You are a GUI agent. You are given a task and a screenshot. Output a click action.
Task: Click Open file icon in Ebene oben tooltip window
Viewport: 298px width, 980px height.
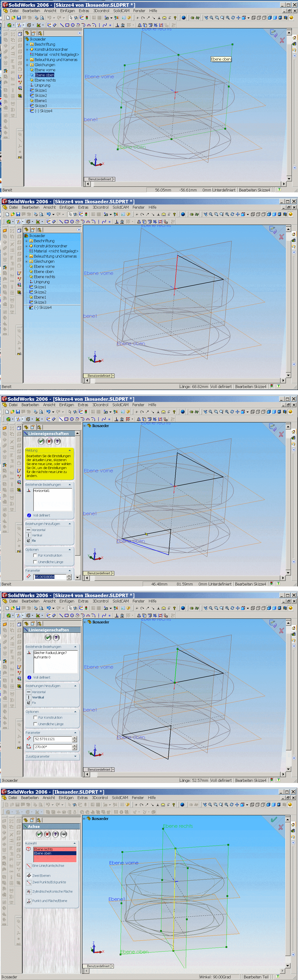[x=14, y=17]
